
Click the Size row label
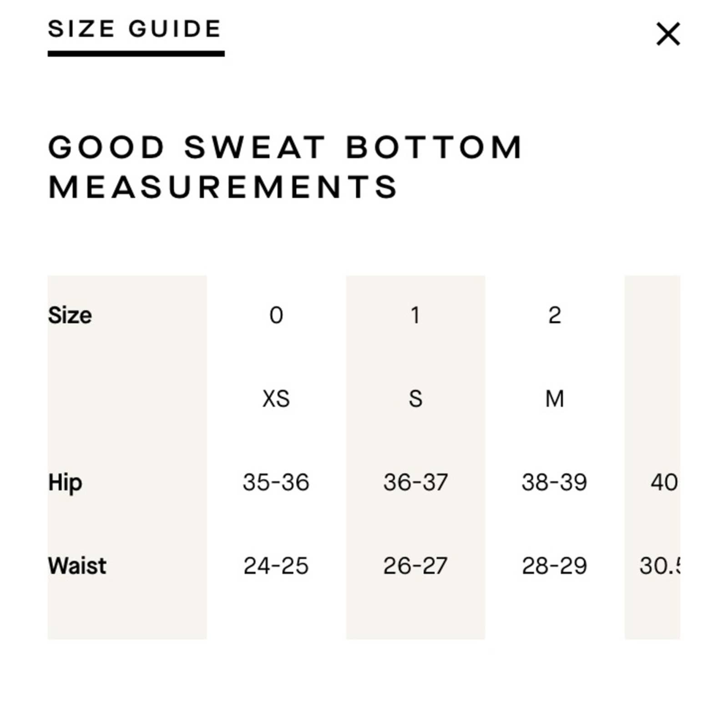coord(70,315)
